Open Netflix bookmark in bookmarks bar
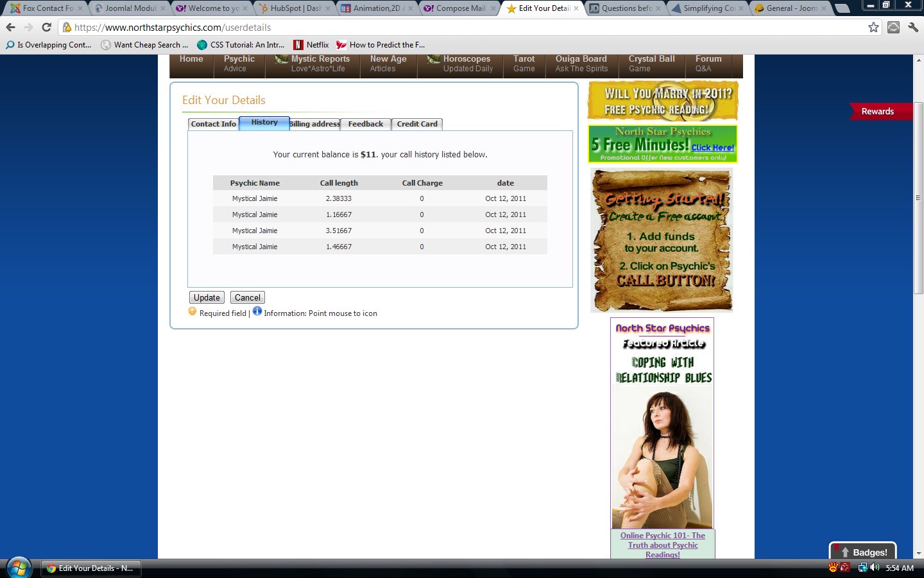This screenshot has width=924, height=578. [311, 45]
